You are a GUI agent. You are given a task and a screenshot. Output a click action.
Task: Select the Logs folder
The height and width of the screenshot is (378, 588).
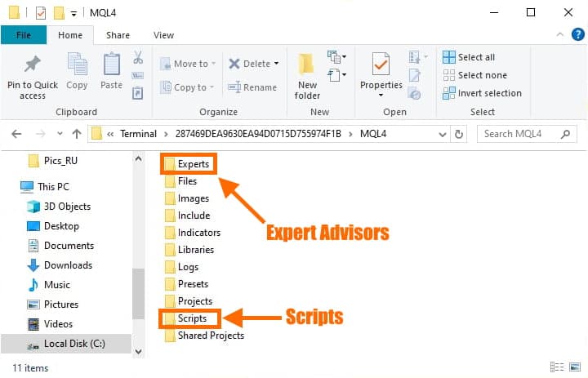pos(182,267)
